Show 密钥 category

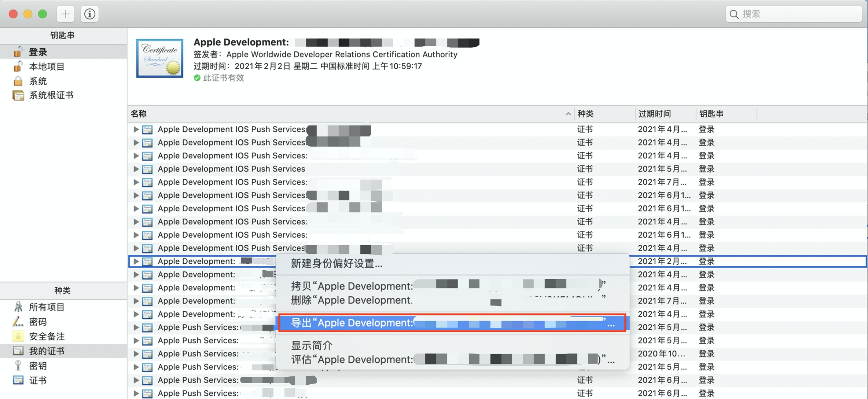(x=38, y=366)
